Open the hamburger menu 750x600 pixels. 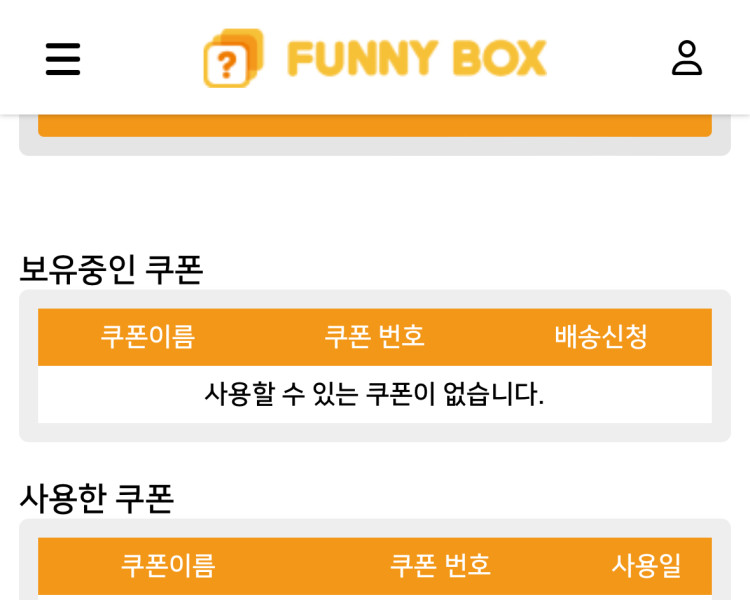tap(63, 59)
